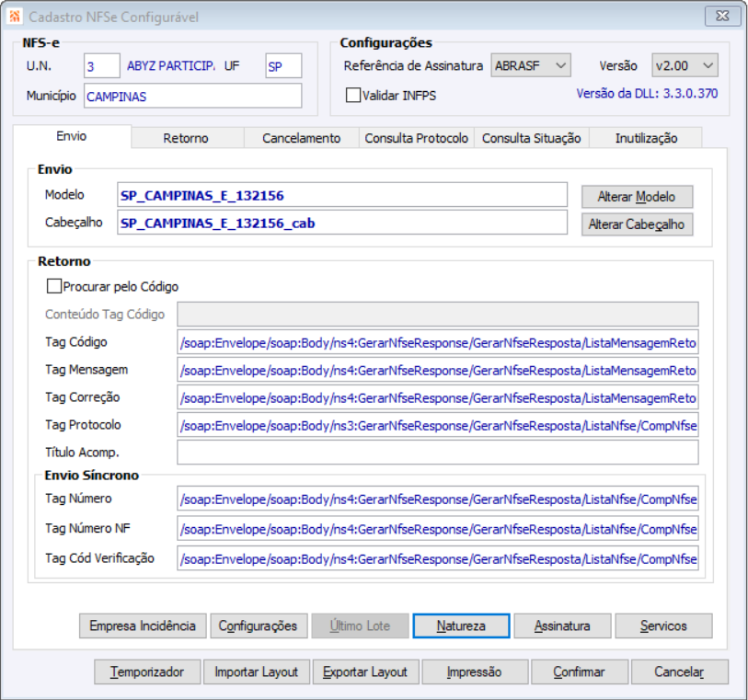The height and width of the screenshot is (700, 748).
Task: Expand the Versão v2.00 dropdown
Action: coord(685,65)
